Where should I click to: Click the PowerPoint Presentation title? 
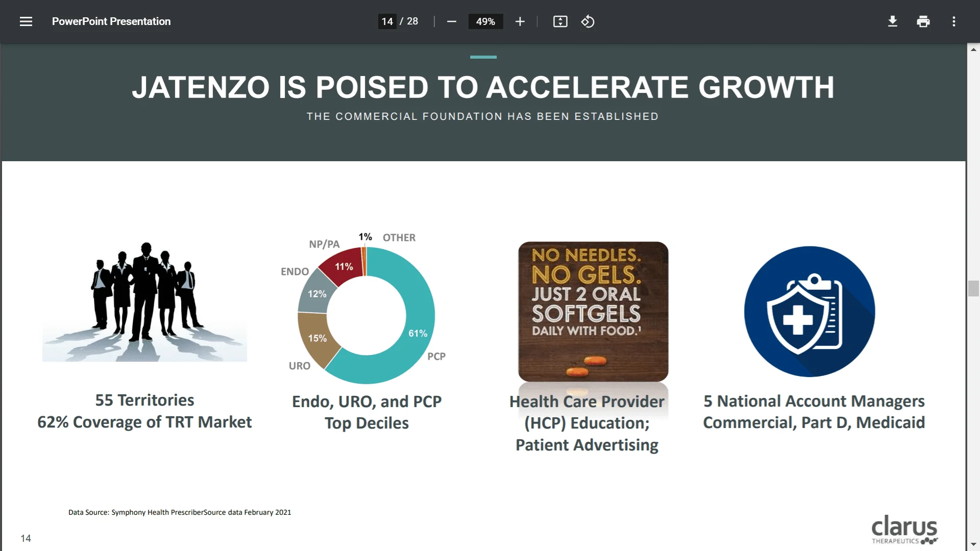[111, 21]
